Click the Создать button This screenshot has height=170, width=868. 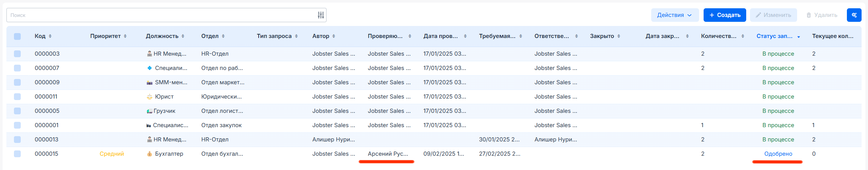pos(725,15)
